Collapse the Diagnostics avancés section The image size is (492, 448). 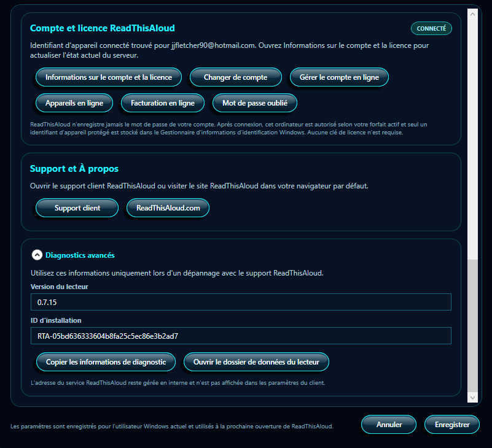[x=37, y=255]
